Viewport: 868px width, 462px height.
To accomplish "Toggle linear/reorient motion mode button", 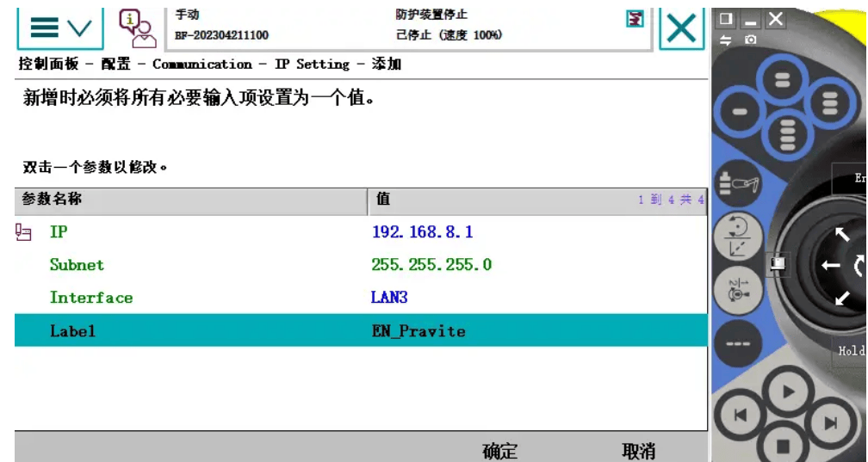I will click(737, 237).
